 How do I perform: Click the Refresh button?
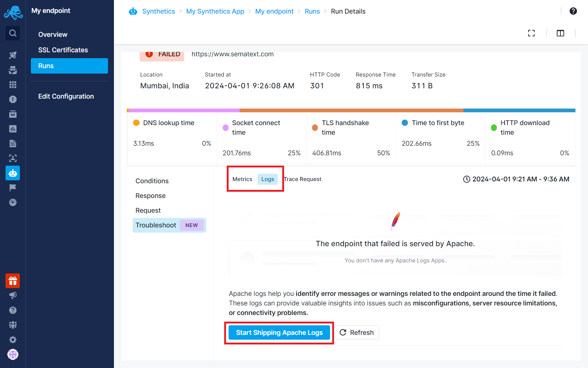coord(357,333)
